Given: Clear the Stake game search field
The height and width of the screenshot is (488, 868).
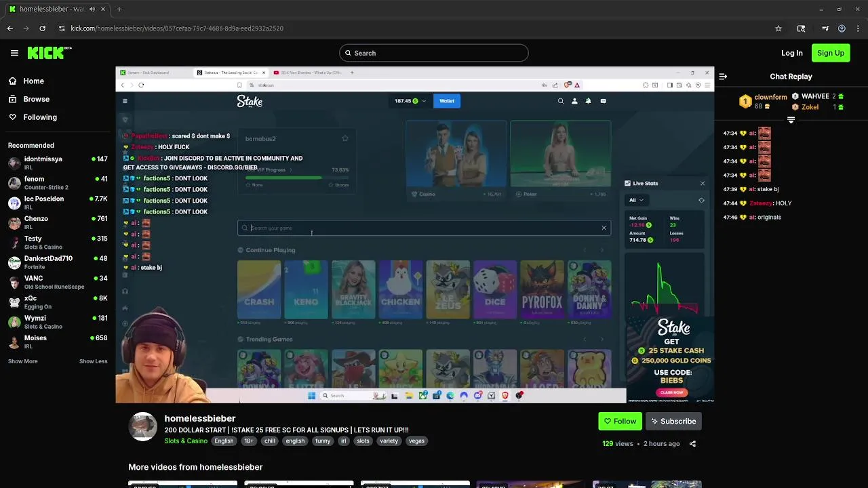Looking at the screenshot, I should (x=604, y=228).
